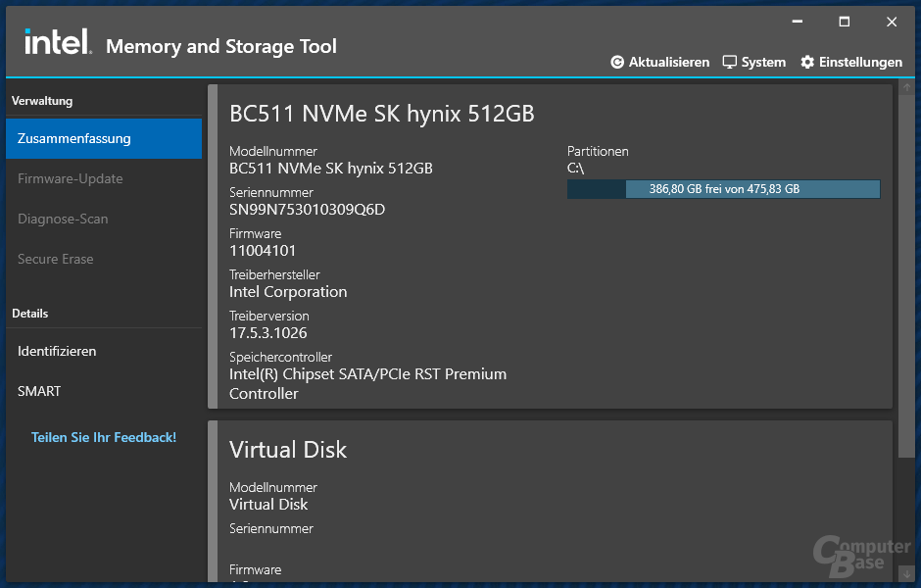Viewport: 921px width, 588px height.
Task: Open the Firmware-Update section
Action: pyautogui.click(x=104, y=178)
